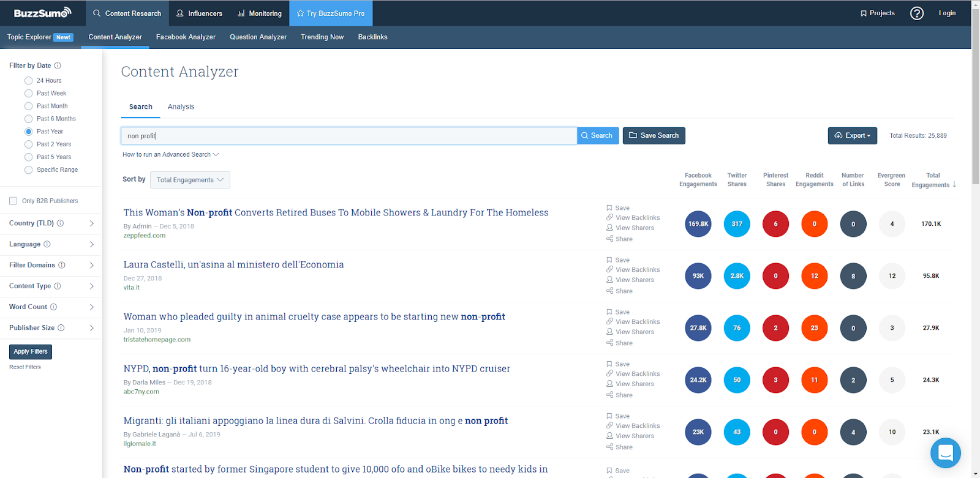Open the Export dropdown

852,135
